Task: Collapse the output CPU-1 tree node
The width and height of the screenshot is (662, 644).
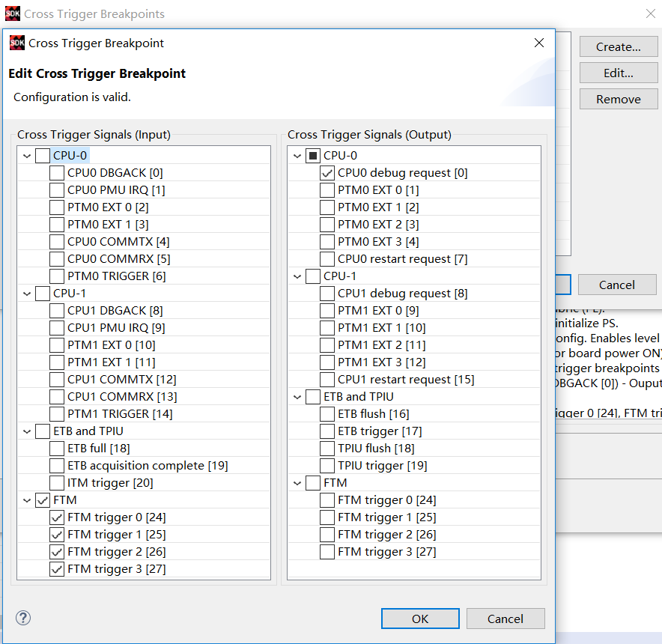Action: tap(297, 276)
